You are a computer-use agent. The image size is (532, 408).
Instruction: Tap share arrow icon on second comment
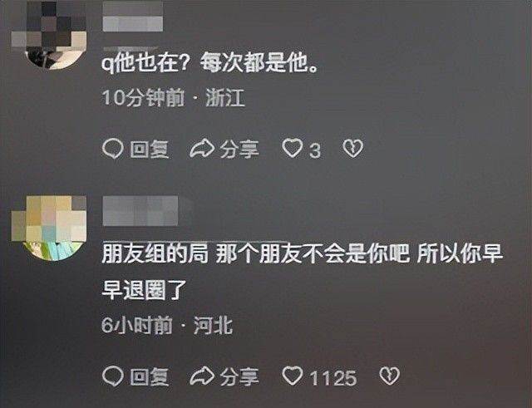point(202,376)
